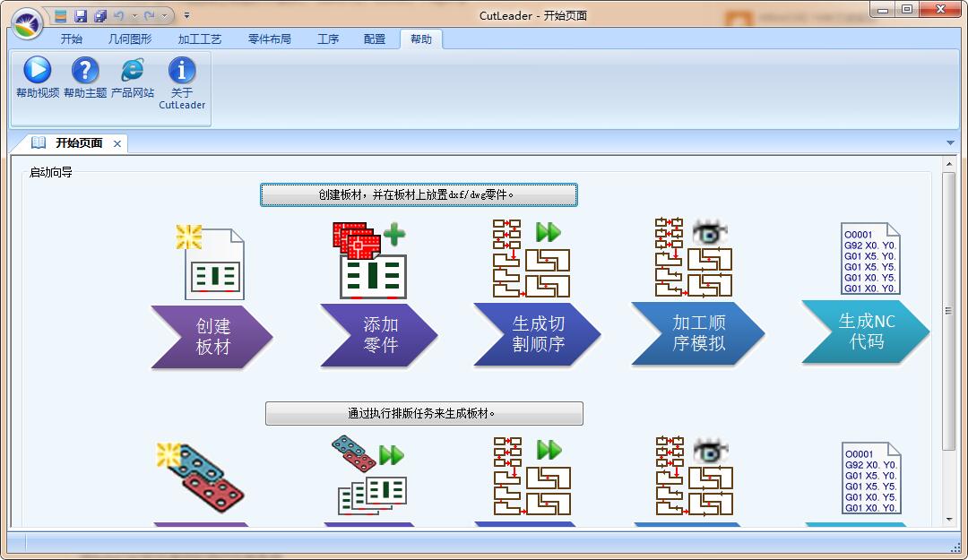Screen dimensions: 968x560
Task: Click the 生成NC代码 teal arrow button
Action: click(866, 331)
